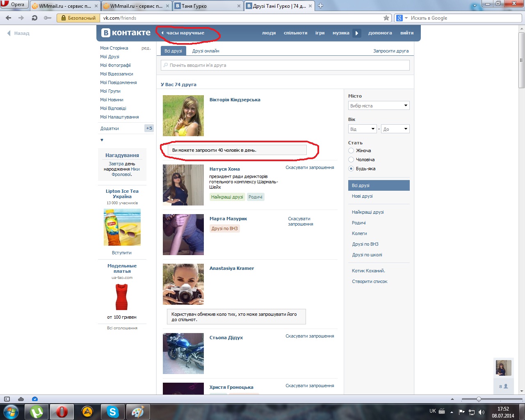Click the volume icon in system tray

pyautogui.click(x=482, y=412)
